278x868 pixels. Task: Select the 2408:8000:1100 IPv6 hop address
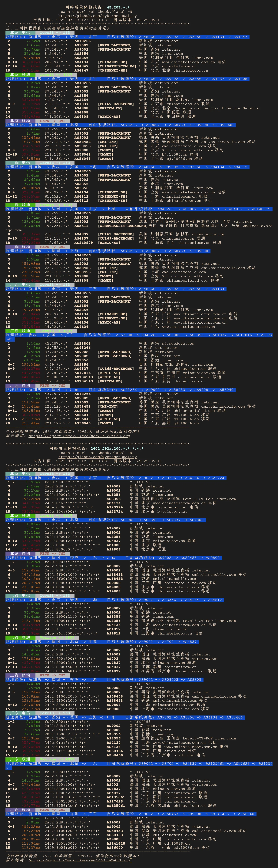(72, 545)
